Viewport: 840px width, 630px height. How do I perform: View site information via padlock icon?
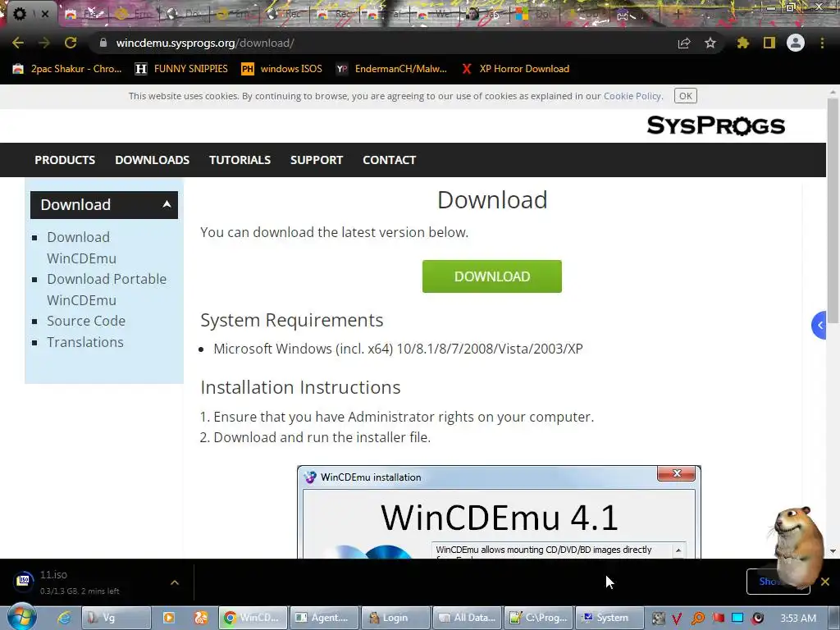(103, 43)
